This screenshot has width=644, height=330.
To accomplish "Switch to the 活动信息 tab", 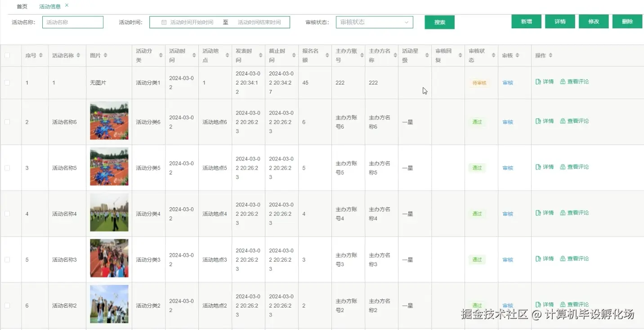I will [x=50, y=6].
